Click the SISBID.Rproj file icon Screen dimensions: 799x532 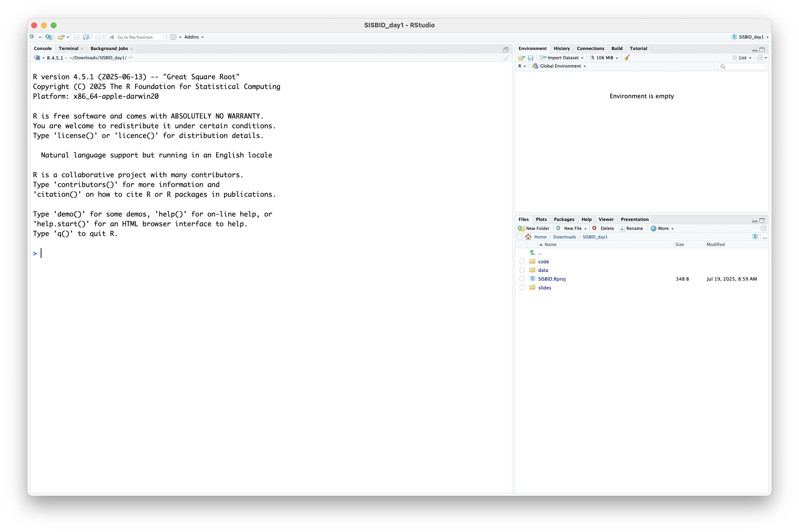tap(532, 278)
